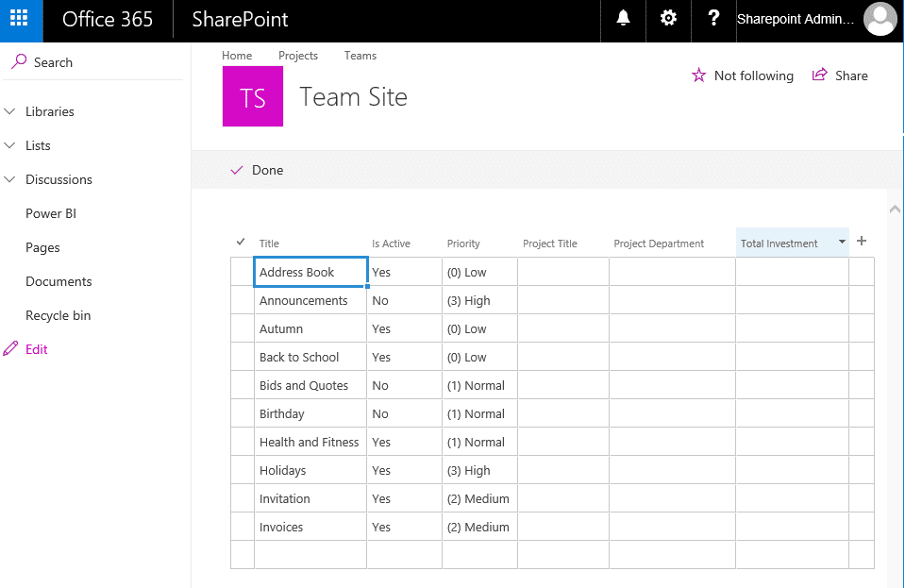Switch to the Projects navigation tab
Image resolution: width=905 pixels, height=588 pixels.
[298, 55]
